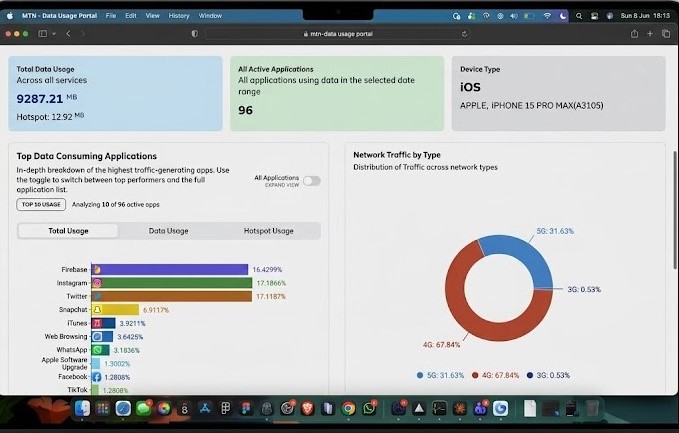The height and width of the screenshot is (433, 679).
Task: Switch to the Hotspot Usage tab
Action: tap(268, 231)
